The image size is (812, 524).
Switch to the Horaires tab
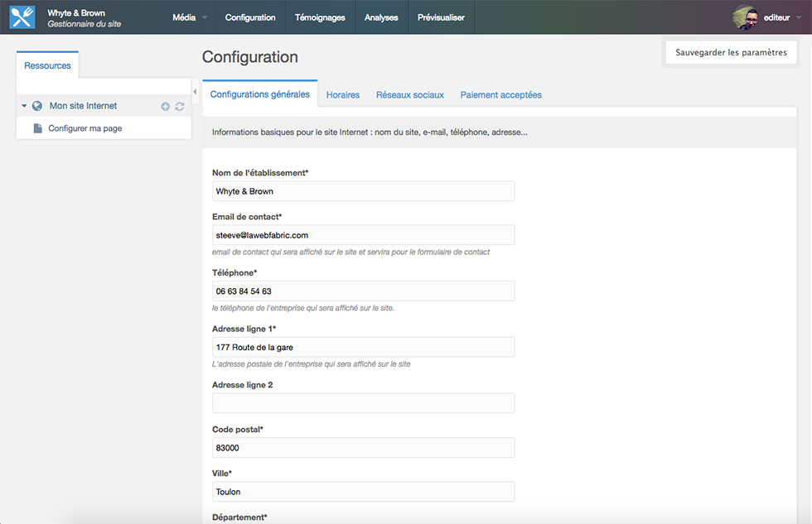point(343,95)
